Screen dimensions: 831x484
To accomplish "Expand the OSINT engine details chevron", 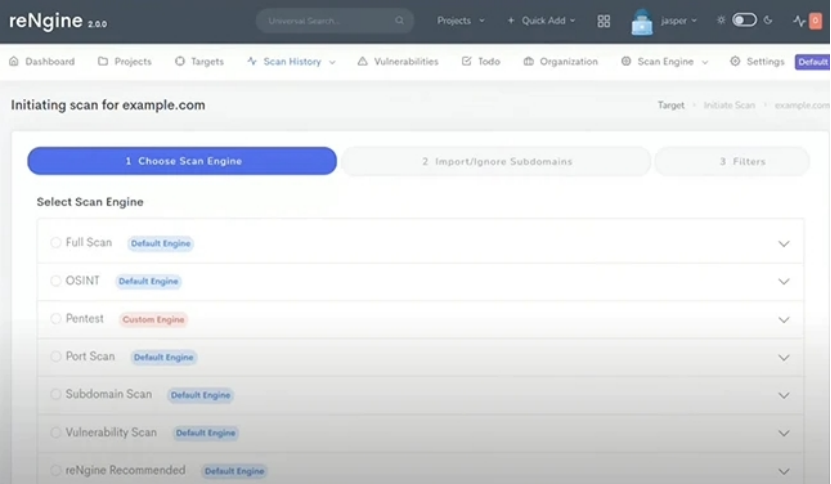I will [x=784, y=282].
